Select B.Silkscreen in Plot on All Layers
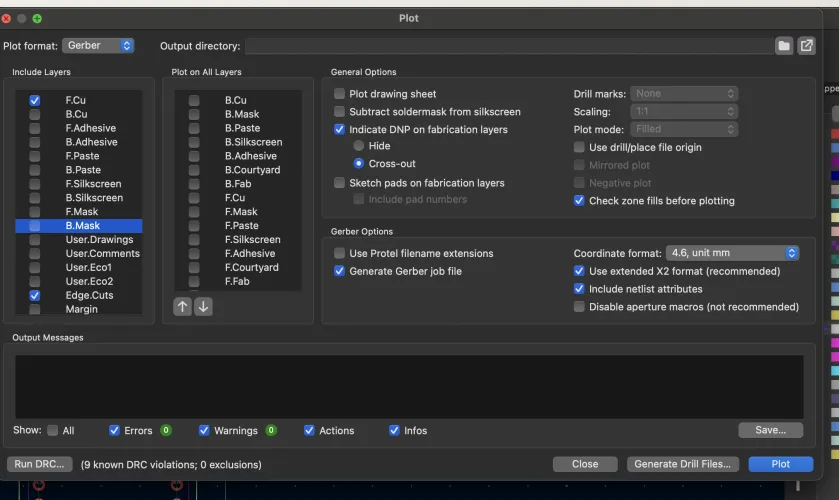 pos(253,142)
